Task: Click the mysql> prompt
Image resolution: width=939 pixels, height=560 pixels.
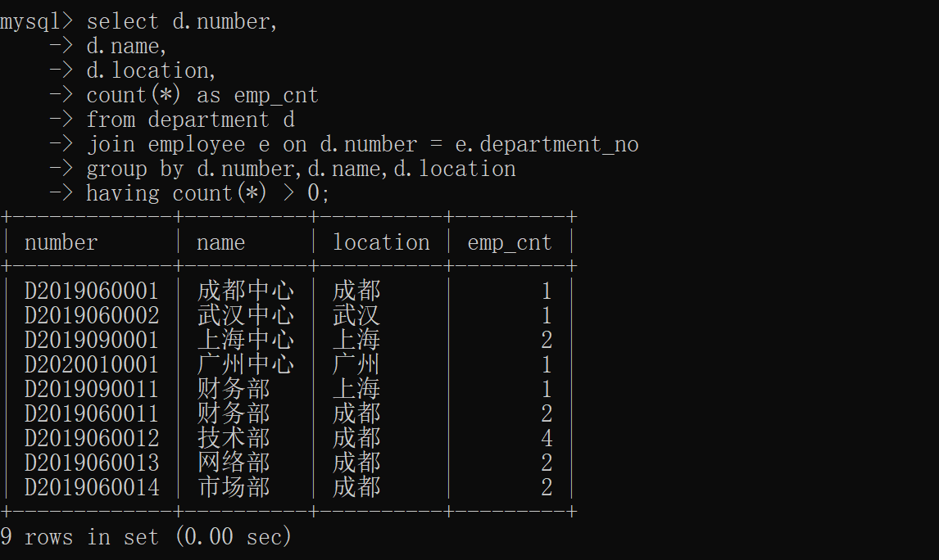Action: tap(37, 20)
